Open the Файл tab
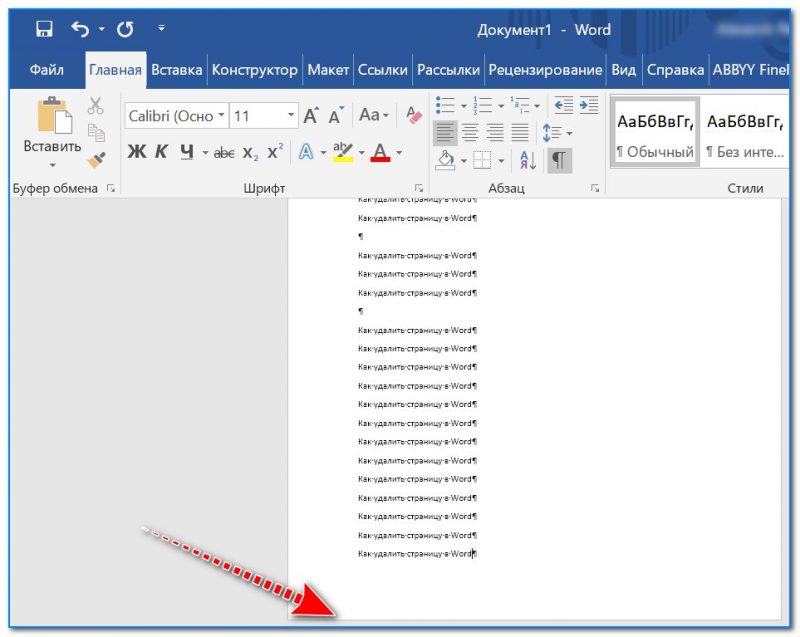This screenshot has height=637, width=800. [x=46, y=70]
